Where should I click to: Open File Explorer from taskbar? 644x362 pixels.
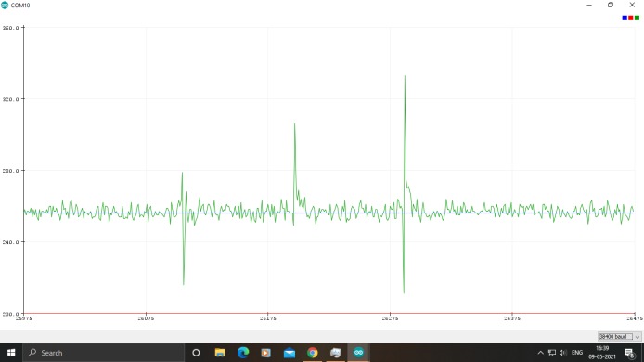point(220,353)
